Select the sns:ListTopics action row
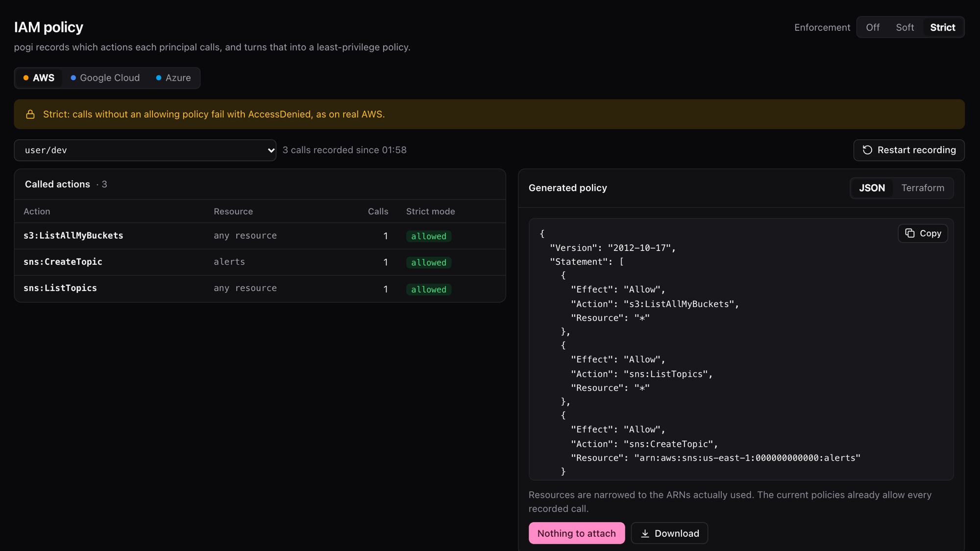Image resolution: width=980 pixels, height=551 pixels. (x=260, y=289)
